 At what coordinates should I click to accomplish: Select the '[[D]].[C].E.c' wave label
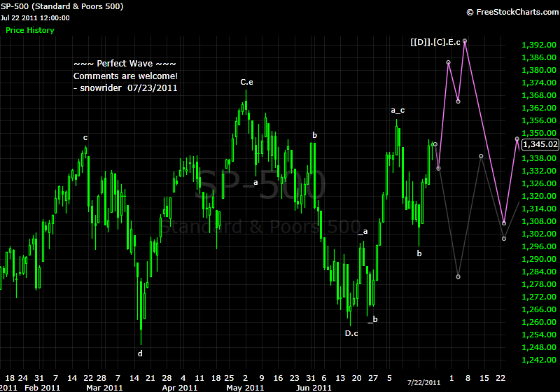coord(435,42)
